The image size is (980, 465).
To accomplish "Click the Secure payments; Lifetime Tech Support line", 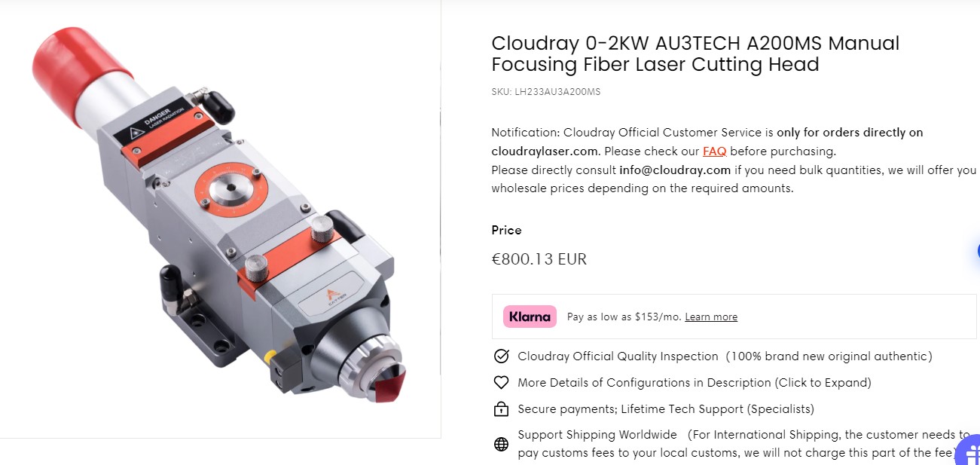I will pos(666,409).
